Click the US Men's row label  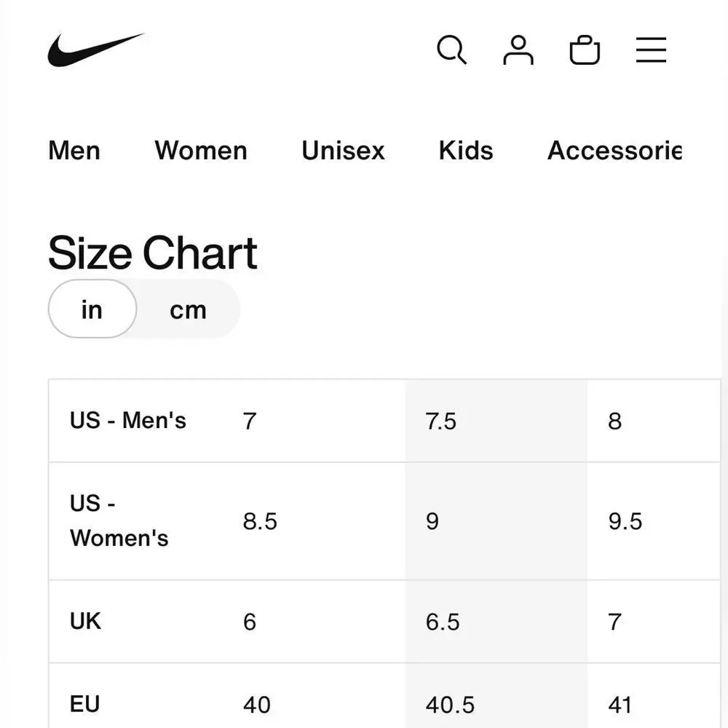click(x=128, y=421)
